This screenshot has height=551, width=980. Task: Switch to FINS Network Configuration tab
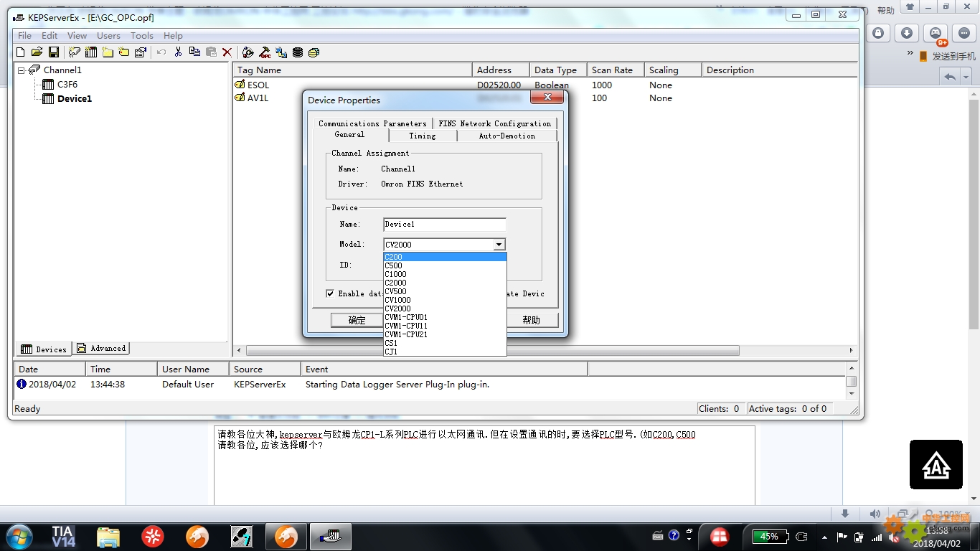tap(495, 123)
